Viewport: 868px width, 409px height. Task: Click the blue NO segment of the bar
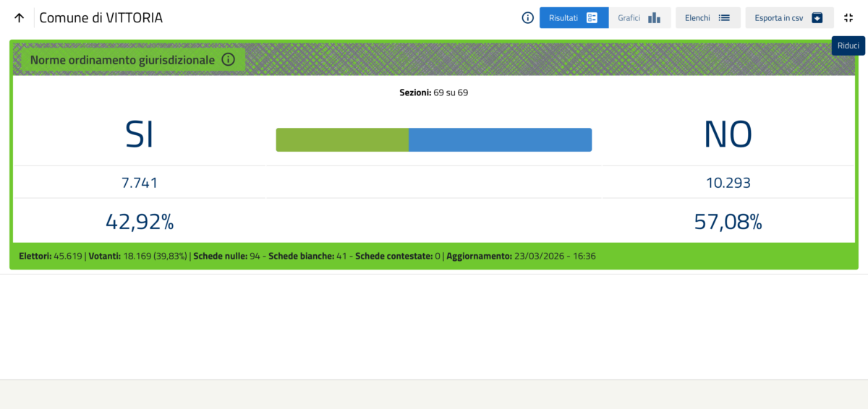500,140
